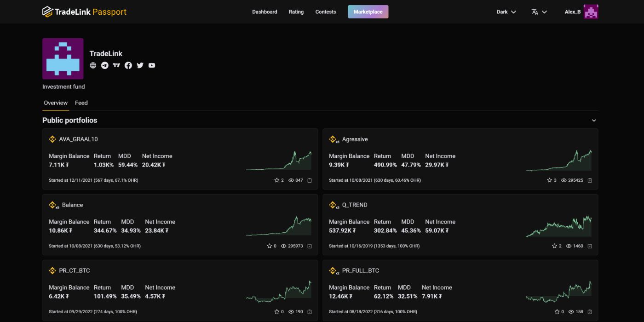The image size is (644, 322).
Task: Click the Binance x3 icon on Q_TREND
Action: point(333,204)
